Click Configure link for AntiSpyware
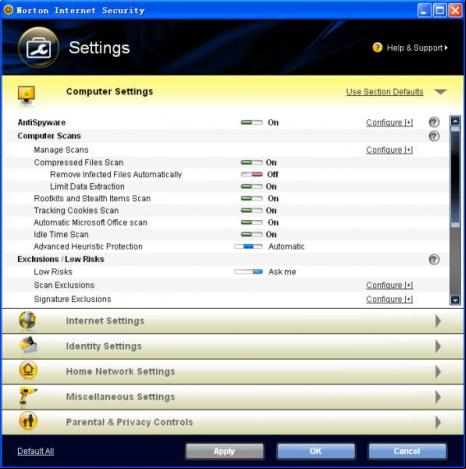Viewport: 466px width, 469px height. click(389, 123)
